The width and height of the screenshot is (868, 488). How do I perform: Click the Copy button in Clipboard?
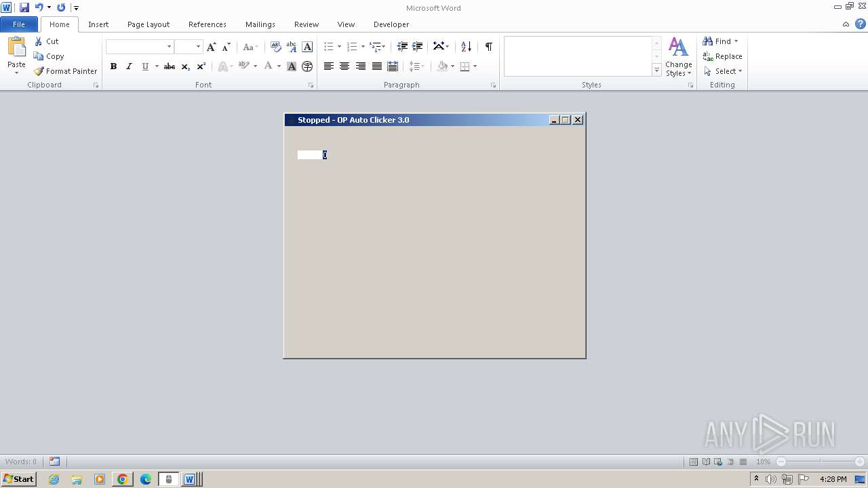pyautogui.click(x=49, y=56)
